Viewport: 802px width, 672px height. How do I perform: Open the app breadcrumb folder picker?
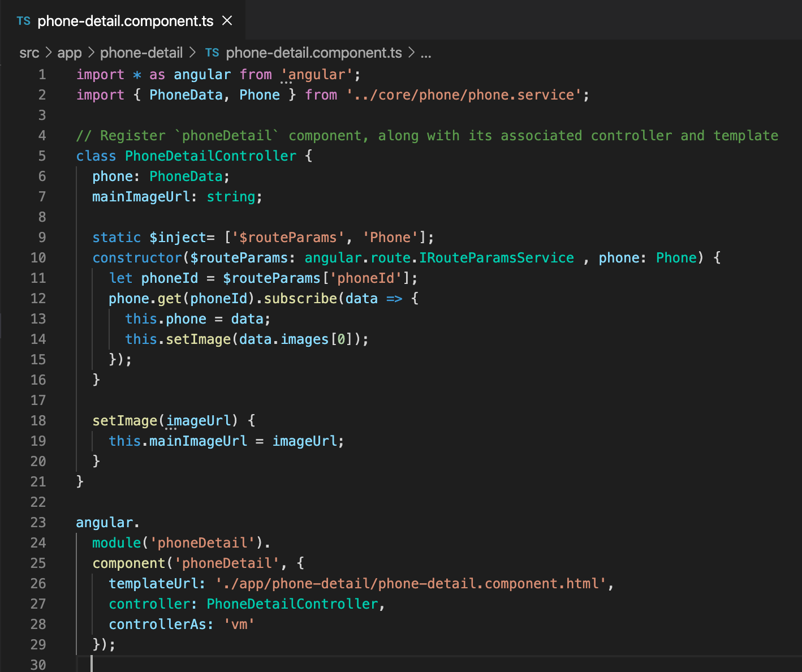tap(69, 52)
